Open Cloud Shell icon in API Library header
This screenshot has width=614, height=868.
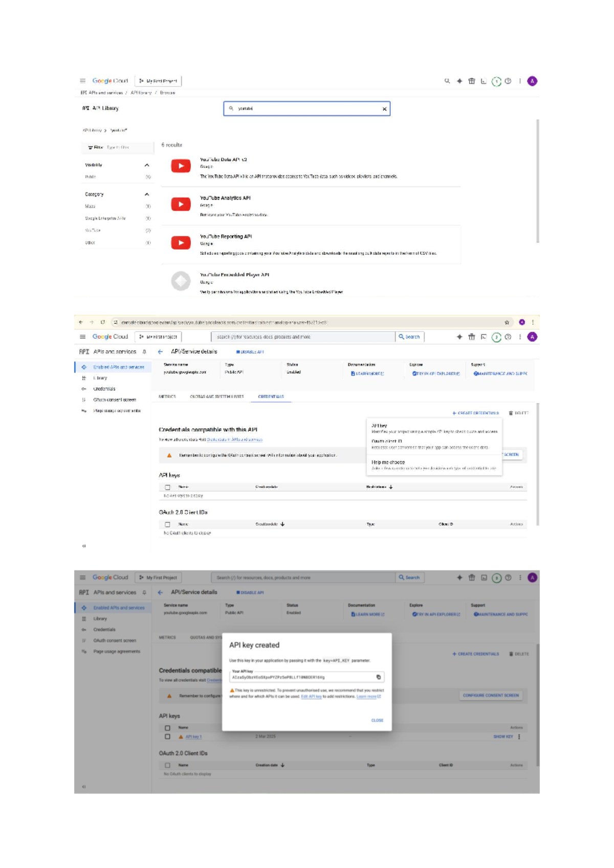(484, 81)
